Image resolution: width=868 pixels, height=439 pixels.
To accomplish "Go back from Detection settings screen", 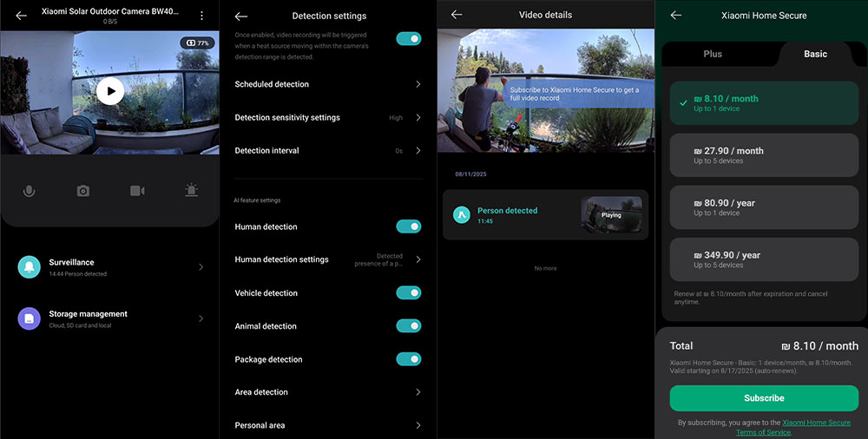I will pyautogui.click(x=241, y=16).
